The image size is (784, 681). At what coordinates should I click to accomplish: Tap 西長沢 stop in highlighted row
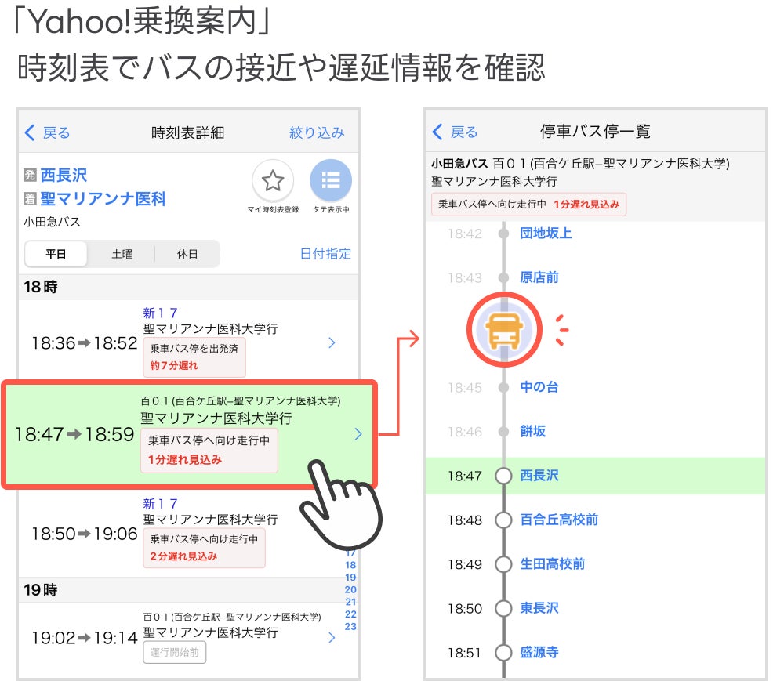point(539,476)
